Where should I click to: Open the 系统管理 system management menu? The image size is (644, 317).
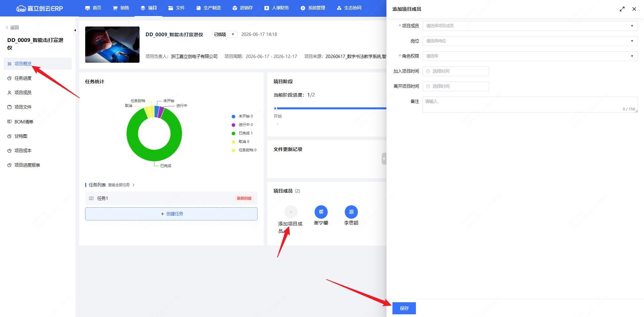[x=313, y=8]
